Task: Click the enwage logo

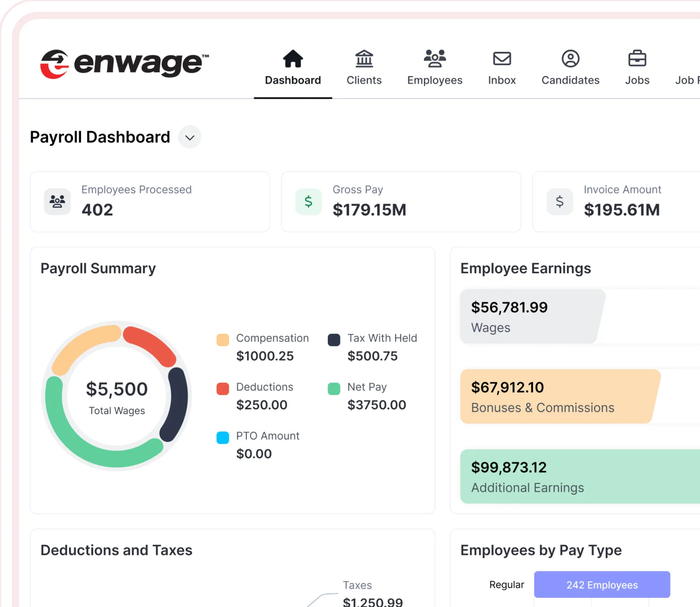Action: pos(125,64)
